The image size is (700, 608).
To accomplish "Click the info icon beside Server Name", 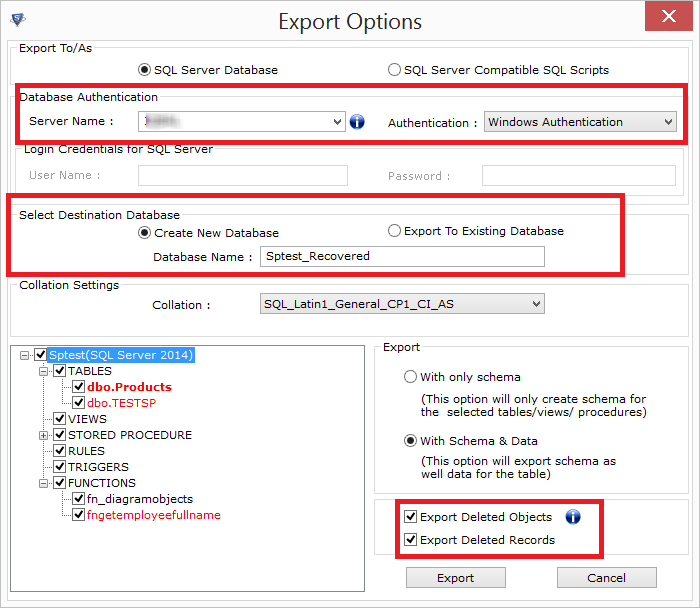I will (357, 122).
